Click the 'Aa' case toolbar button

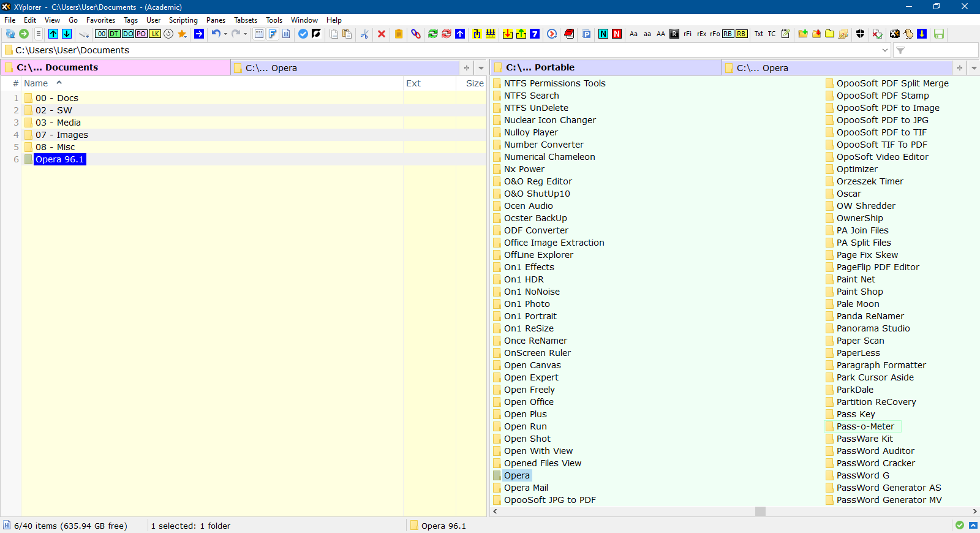pyautogui.click(x=634, y=34)
